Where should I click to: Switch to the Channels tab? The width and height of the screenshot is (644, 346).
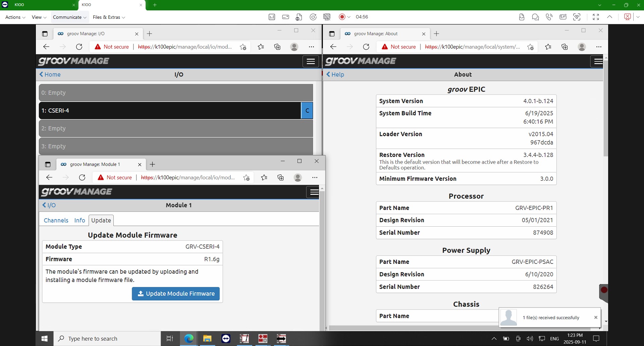point(56,220)
